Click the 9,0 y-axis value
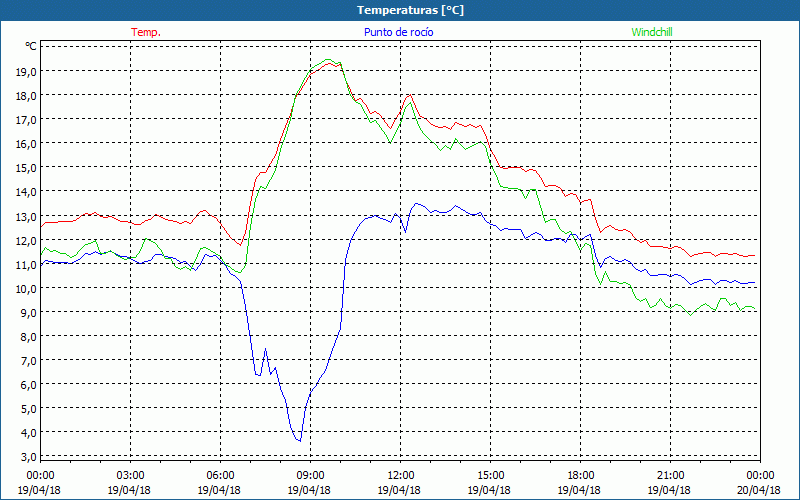Viewport: 800px width, 500px height. point(29,312)
